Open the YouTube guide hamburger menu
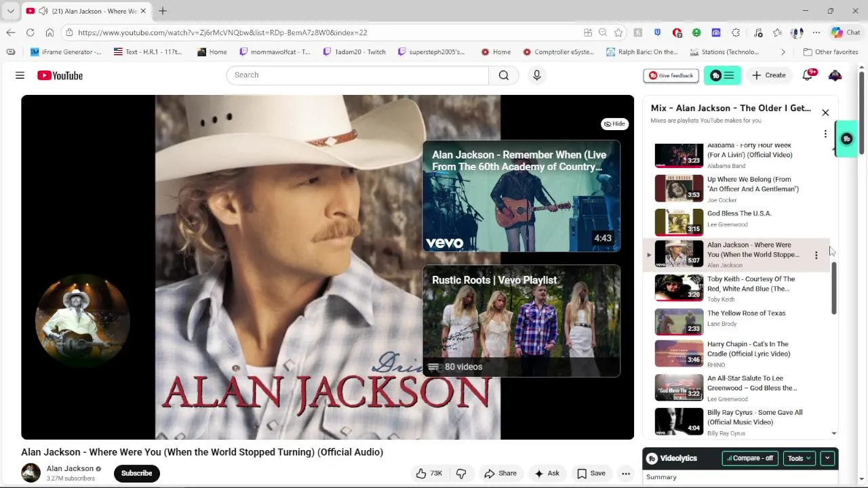This screenshot has height=488, width=868. coord(20,75)
